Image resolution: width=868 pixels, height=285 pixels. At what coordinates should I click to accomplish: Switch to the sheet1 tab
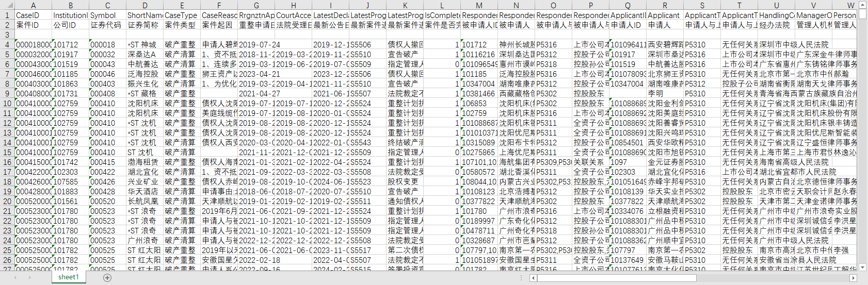(69, 277)
